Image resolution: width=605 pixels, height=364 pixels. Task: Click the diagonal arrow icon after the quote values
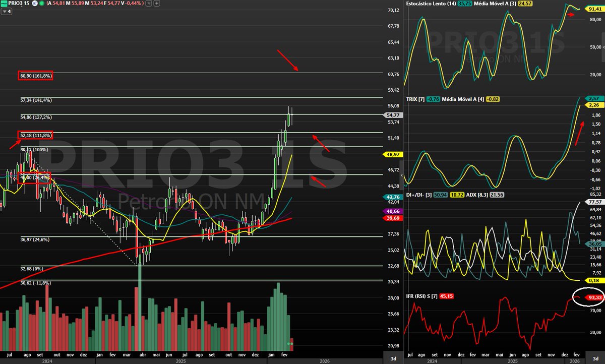[149, 4]
